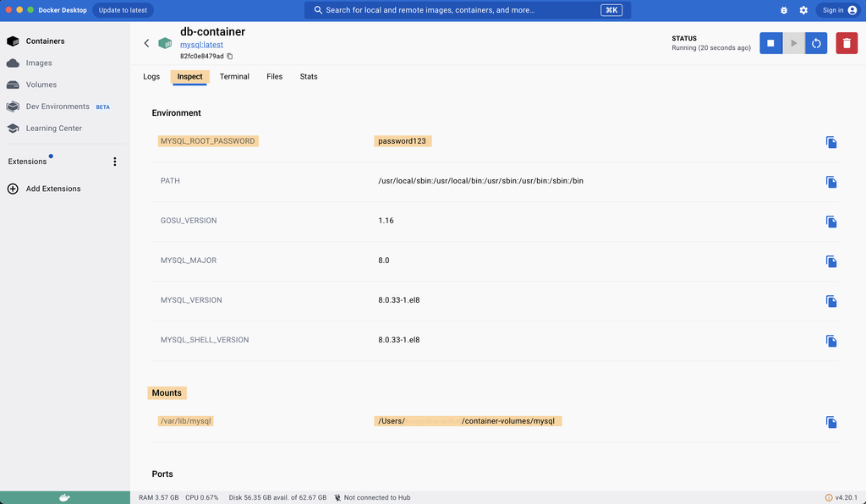Open the Extensions options menu
Screen dimensions: 866x504
[x=114, y=161]
